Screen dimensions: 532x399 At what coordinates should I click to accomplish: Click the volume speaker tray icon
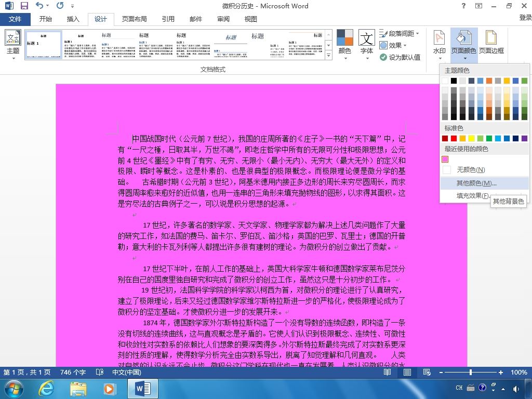coord(516,389)
